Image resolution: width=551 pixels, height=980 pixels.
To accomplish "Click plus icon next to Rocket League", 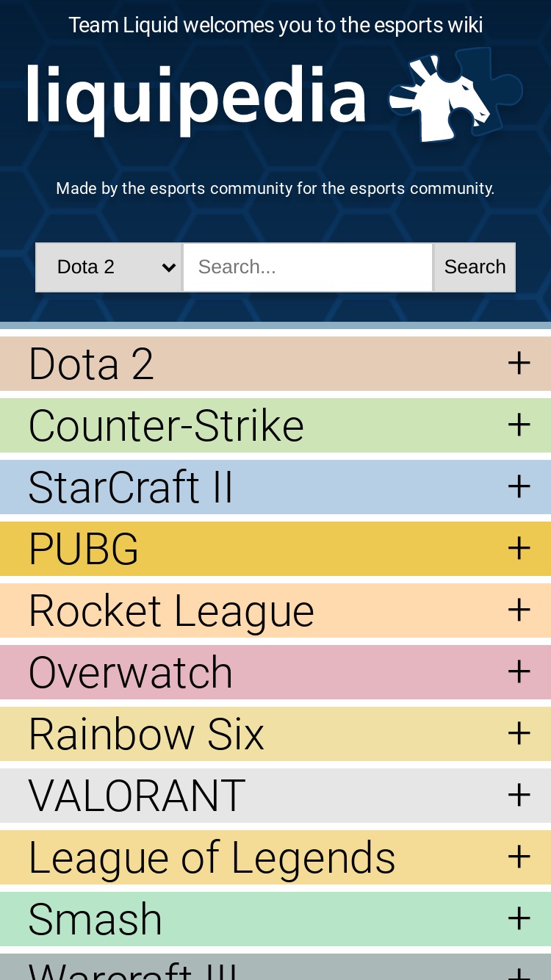I will click(519, 610).
